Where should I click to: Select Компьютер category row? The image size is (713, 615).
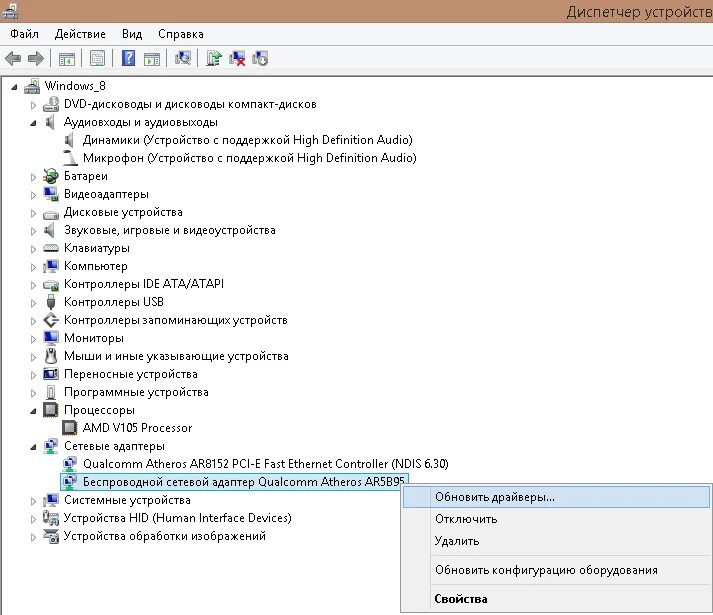(95, 266)
